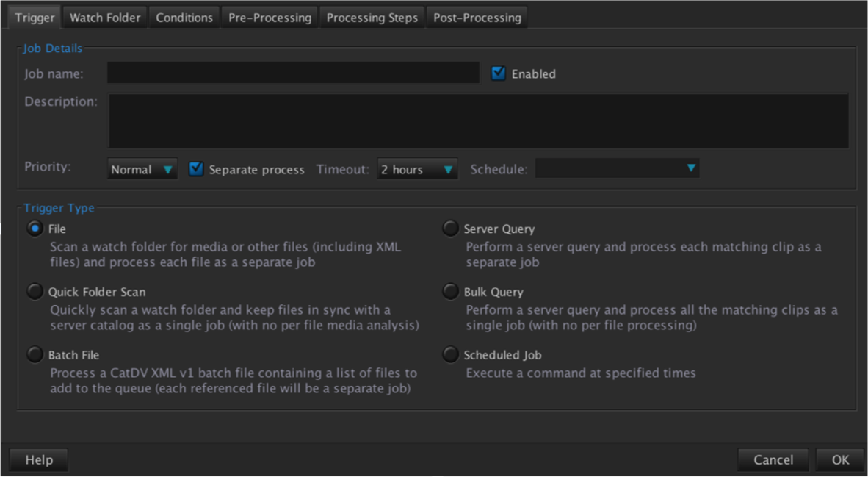Expand the Timeout dropdown showing 2 hours

[x=417, y=169]
